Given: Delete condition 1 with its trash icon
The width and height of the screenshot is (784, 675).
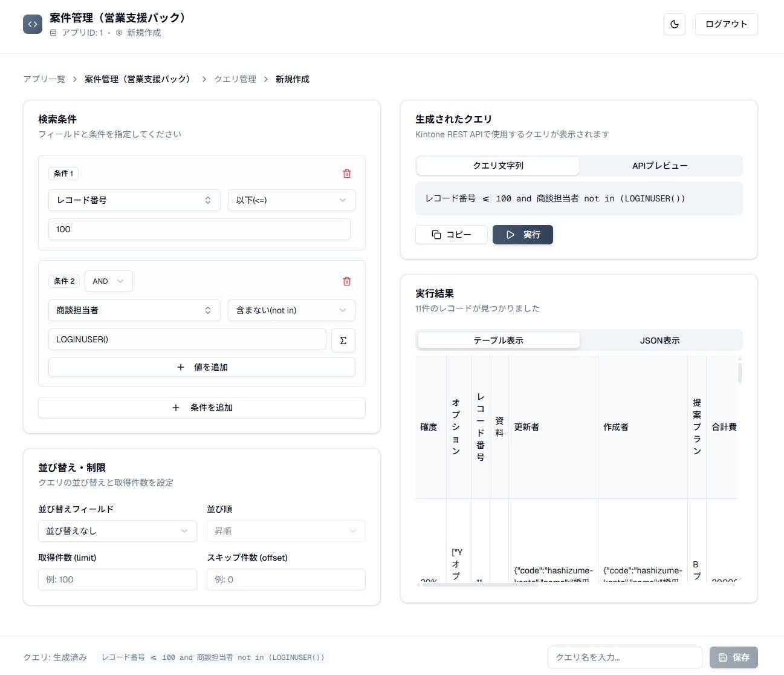Looking at the screenshot, I should (346, 174).
